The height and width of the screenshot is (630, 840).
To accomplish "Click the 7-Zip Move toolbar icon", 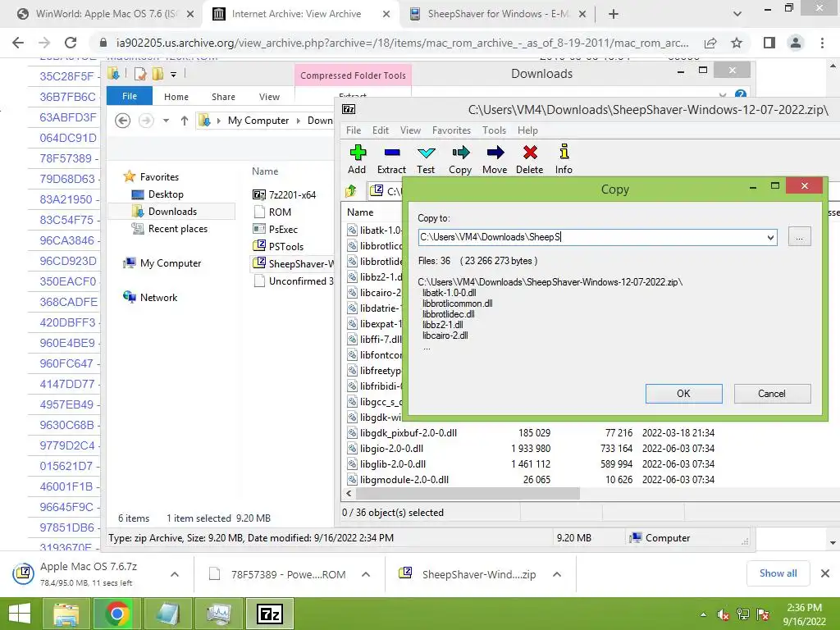I will pos(495,153).
